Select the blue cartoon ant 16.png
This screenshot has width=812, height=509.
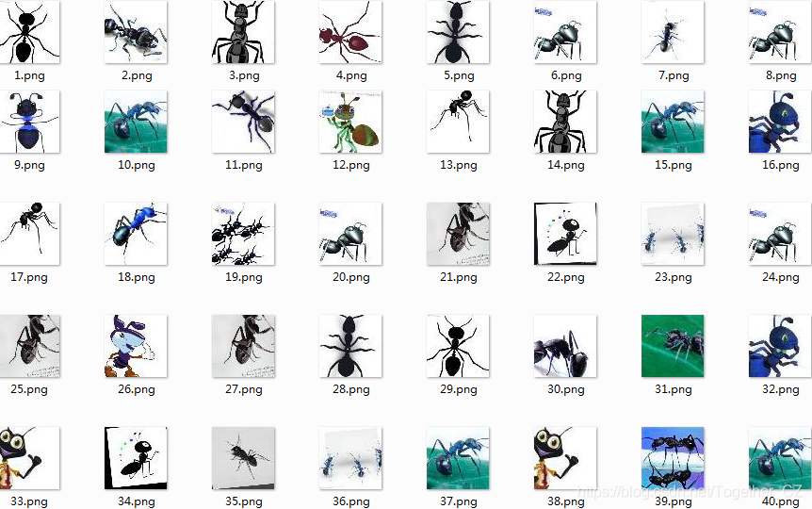point(780,122)
